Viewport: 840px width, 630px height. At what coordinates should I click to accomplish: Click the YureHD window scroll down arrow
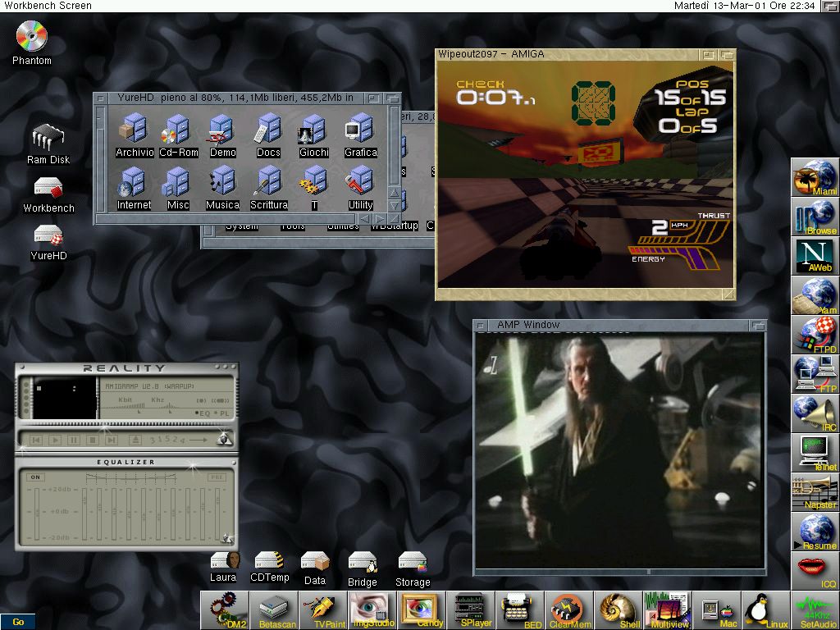394,205
